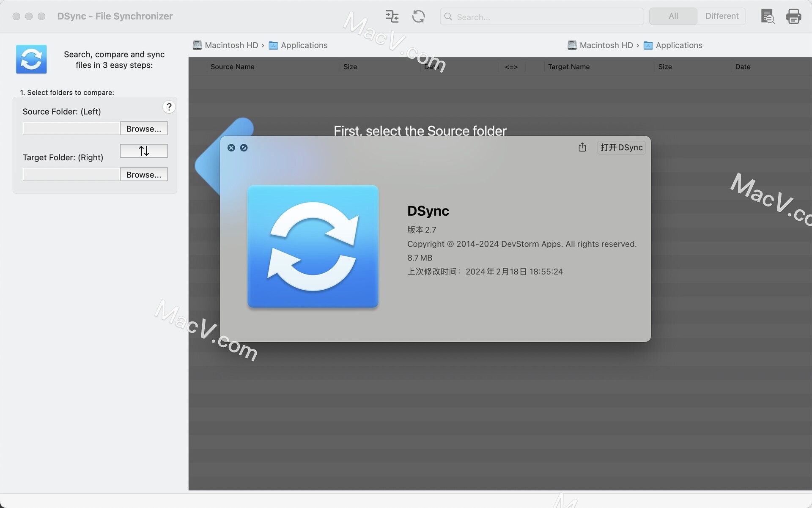Click Browse for the Source Folder
Image resolution: width=812 pixels, height=508 pixels.
tap(143, 129)
